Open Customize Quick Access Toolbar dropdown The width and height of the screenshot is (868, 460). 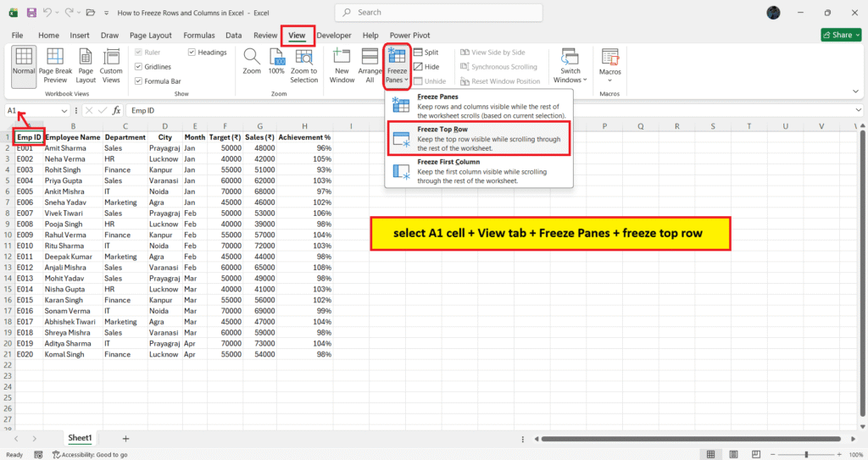point(106,13)
